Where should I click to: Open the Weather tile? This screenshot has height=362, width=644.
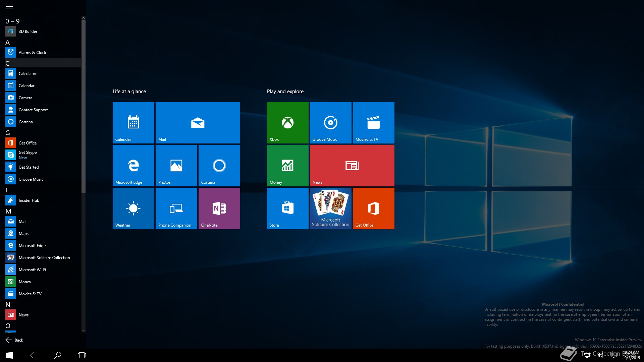(x=133, y=208)
